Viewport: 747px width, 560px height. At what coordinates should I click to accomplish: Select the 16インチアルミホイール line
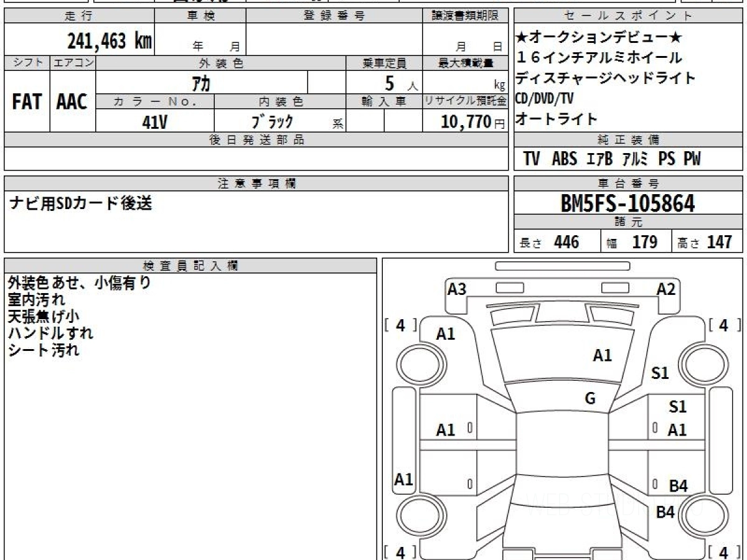point(599,58)
